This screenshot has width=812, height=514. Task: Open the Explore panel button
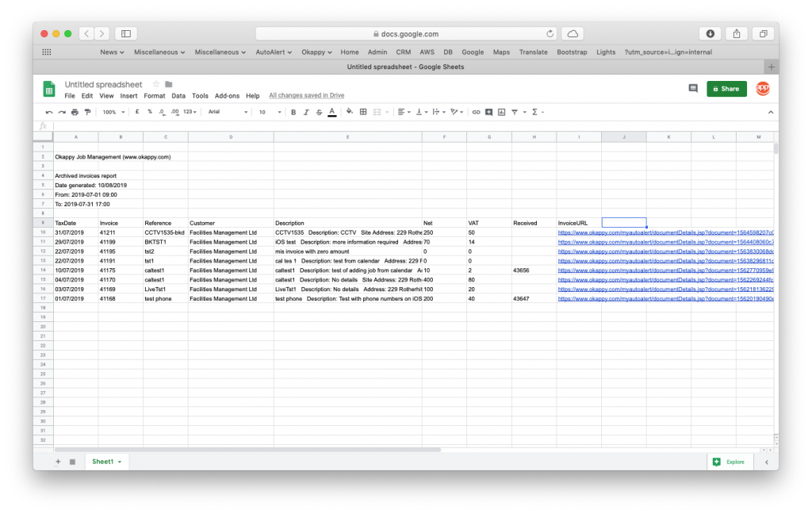(x=730, y=462)
